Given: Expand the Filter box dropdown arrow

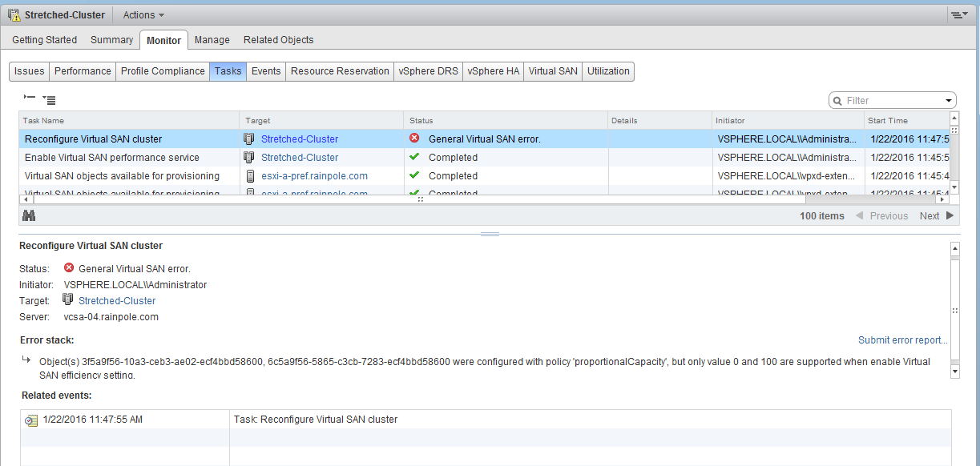Looking at the screenshot, I should tap(950, 101).
